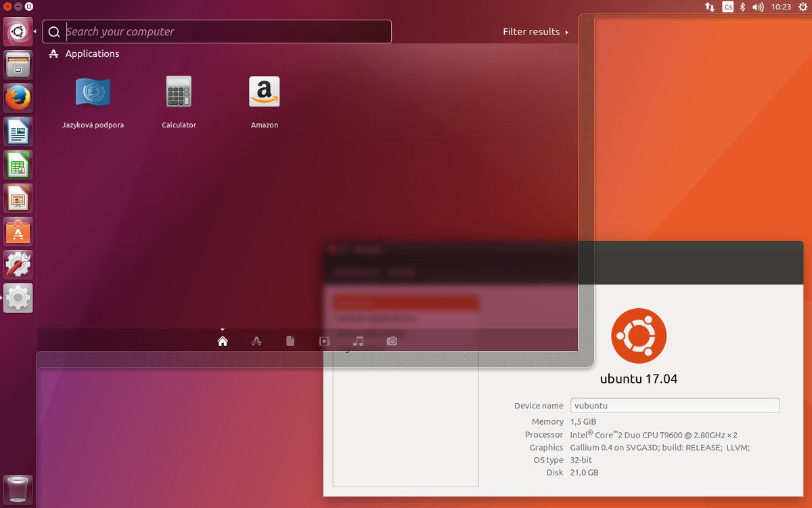Open the wrench-and-gear settings launcher icon
The height and width of the screenshot is (508, 812).
tap(18, 263)
